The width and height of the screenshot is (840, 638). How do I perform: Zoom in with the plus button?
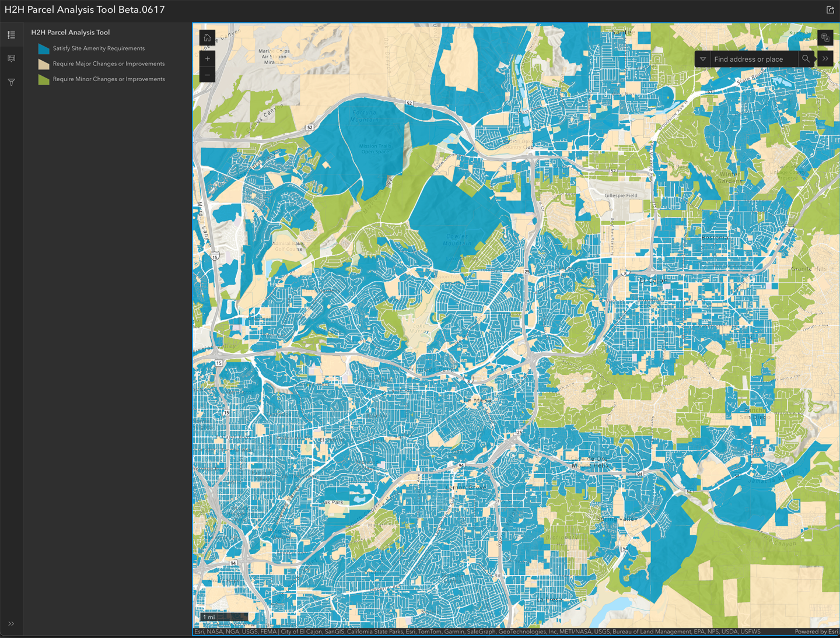coord(207,59)
